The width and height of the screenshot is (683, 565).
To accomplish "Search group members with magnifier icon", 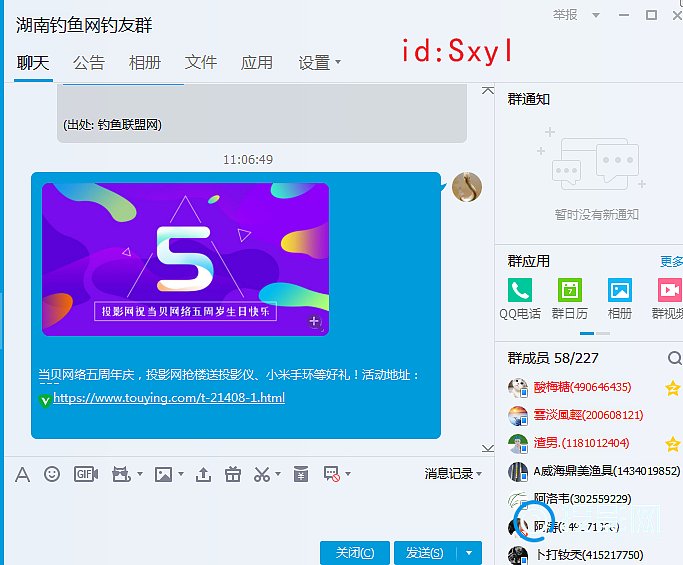I will (x=674, y=359).
